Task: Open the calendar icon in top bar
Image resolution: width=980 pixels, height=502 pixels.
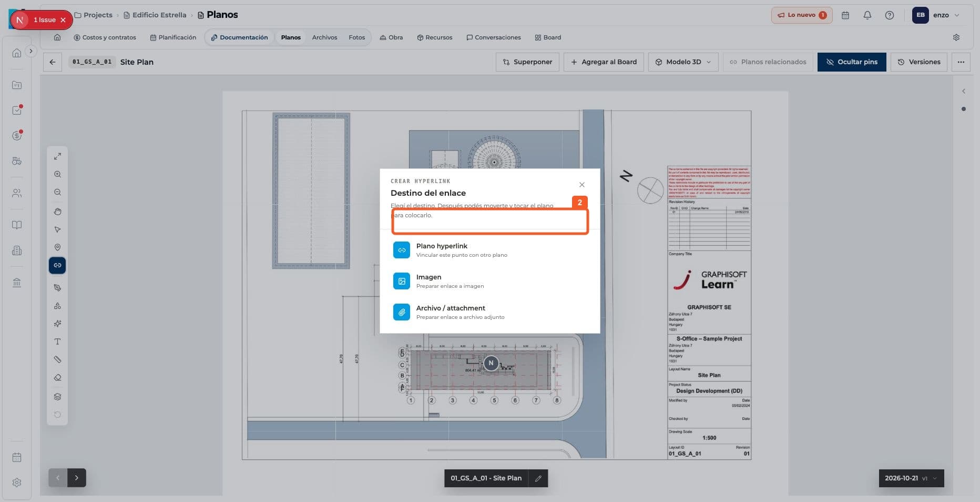Action: click(x=845, y=15)
